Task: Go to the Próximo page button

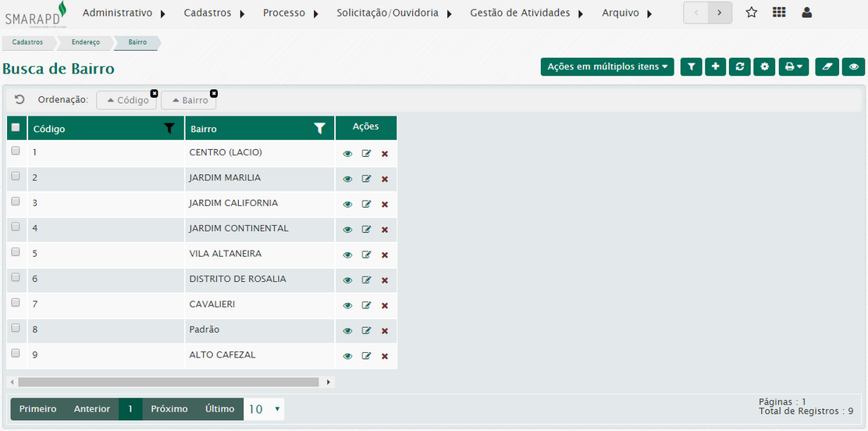Action: [x=169, y=409]
